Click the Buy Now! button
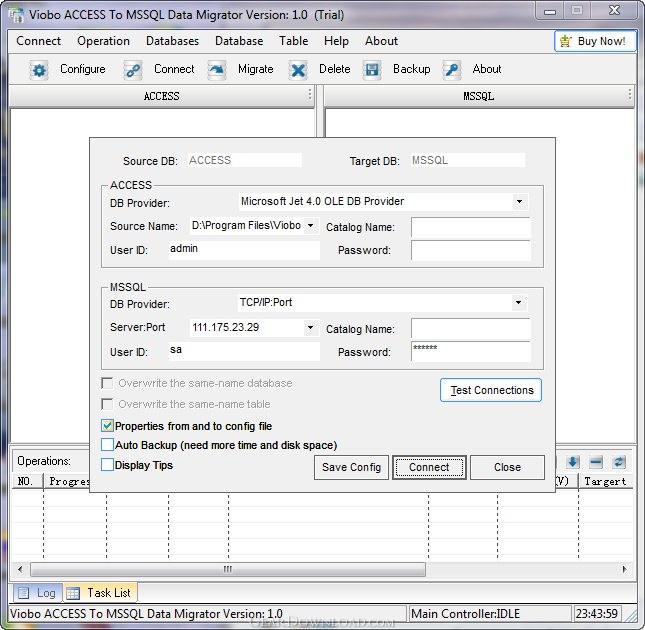 [x=595, y=41]
